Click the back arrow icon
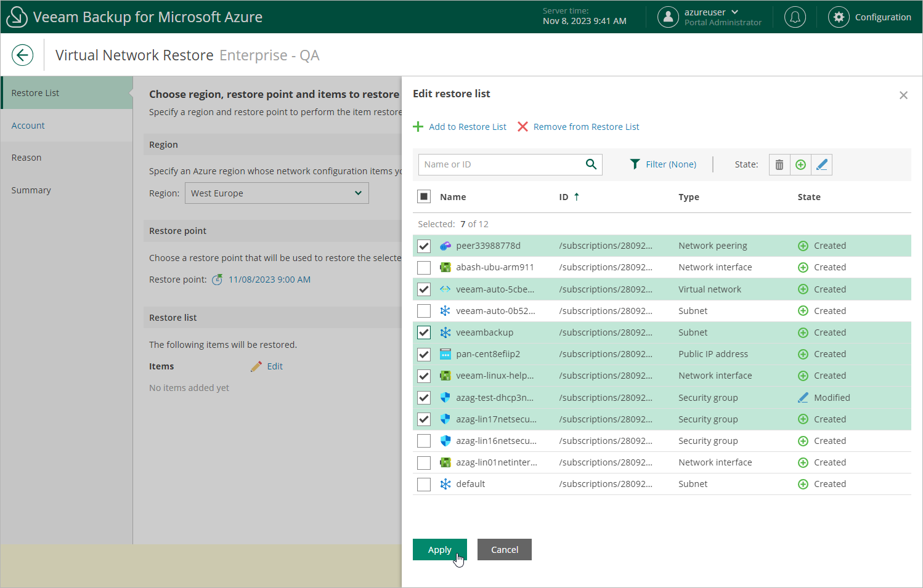 (x=22, y=55)
